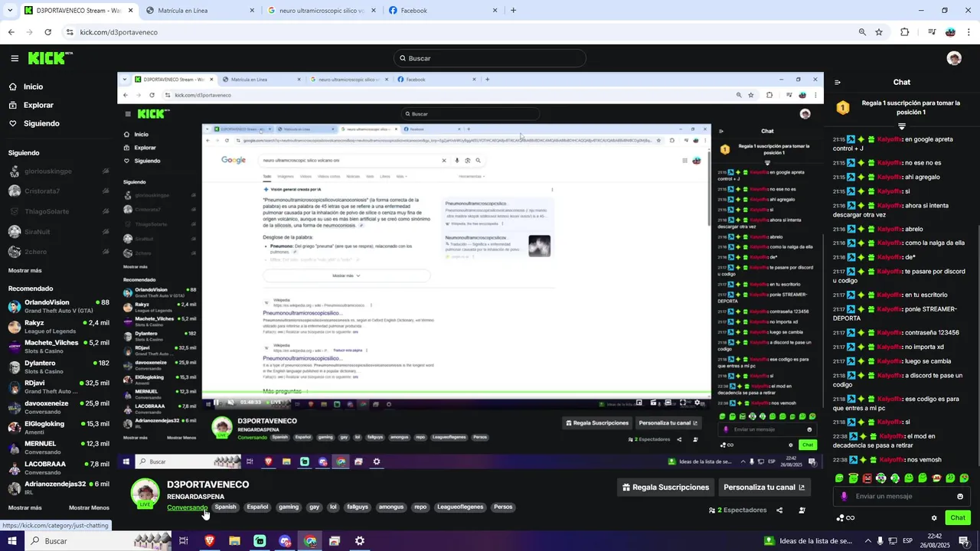Pause the embedded stream video
Screen dimensions: 980x551
[216, 403]
